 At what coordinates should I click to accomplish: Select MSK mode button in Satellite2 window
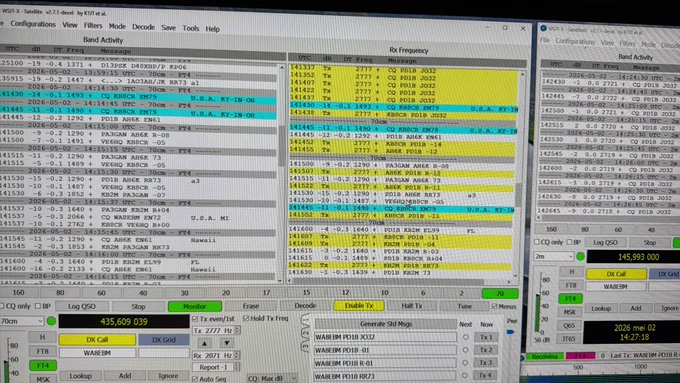pos(569,312)
